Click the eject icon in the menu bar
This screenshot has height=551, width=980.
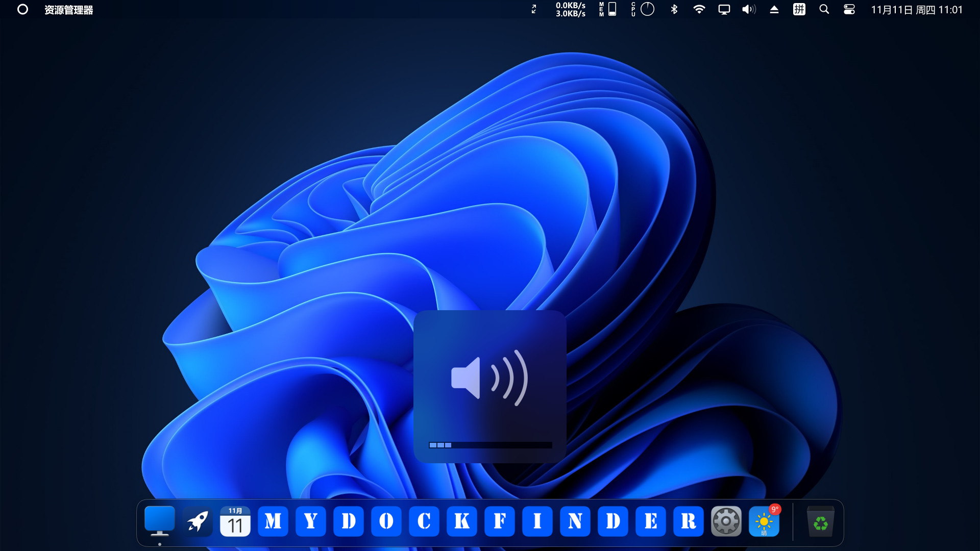pos(774,9)
